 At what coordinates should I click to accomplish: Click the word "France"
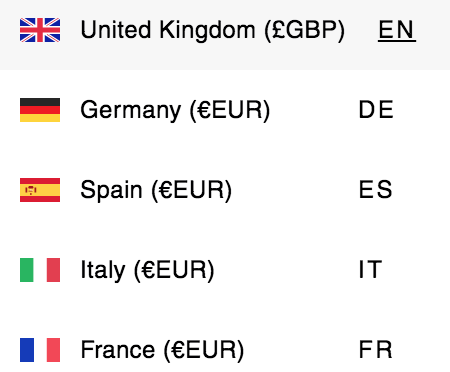(118, 350)
